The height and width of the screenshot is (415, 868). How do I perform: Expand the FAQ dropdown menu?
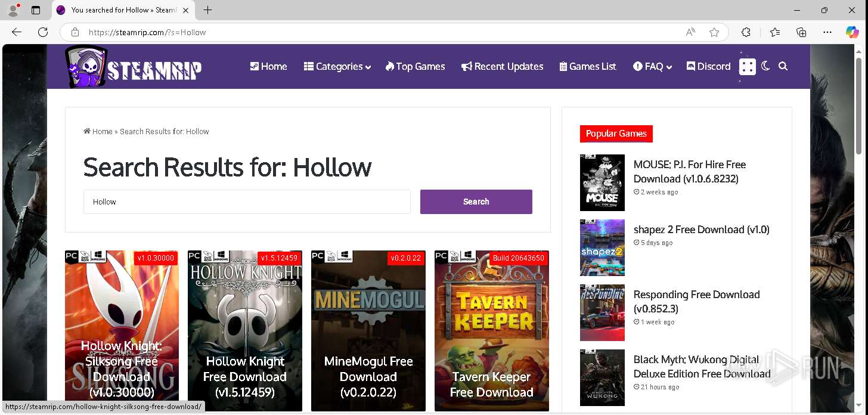click(x=652, y=66)
